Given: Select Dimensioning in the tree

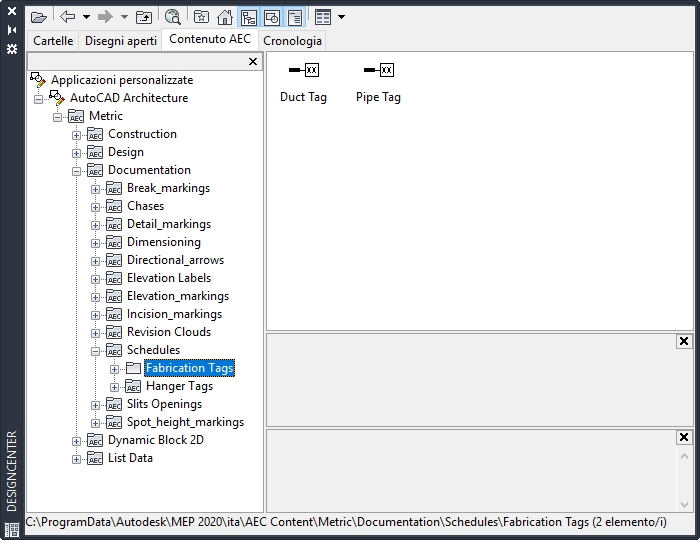Looking at the screenshot, I should (x=164, y=242).
